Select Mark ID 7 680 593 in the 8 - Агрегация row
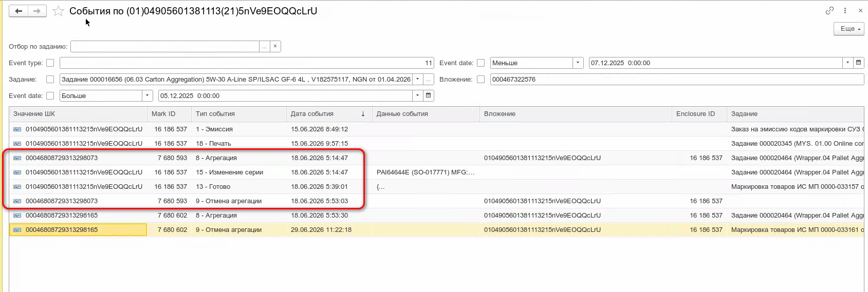This screenshot has height=292, width=868. 169,158
